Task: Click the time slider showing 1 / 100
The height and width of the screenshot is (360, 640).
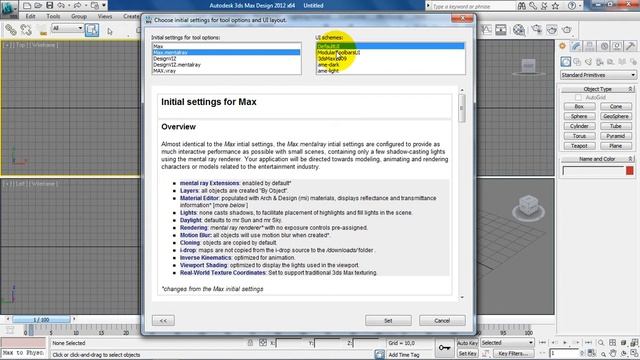Action: coord(41,320)
